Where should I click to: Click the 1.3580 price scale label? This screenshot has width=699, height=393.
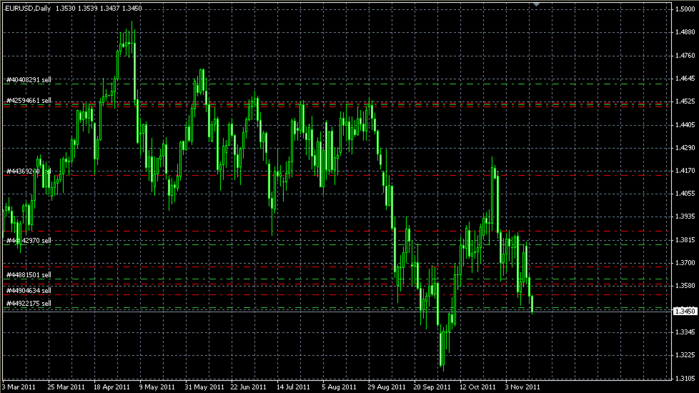(685, 286)
